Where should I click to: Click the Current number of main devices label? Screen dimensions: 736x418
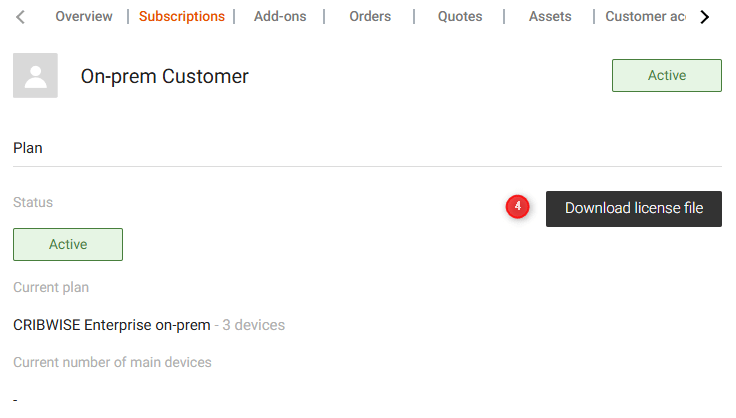112,362
